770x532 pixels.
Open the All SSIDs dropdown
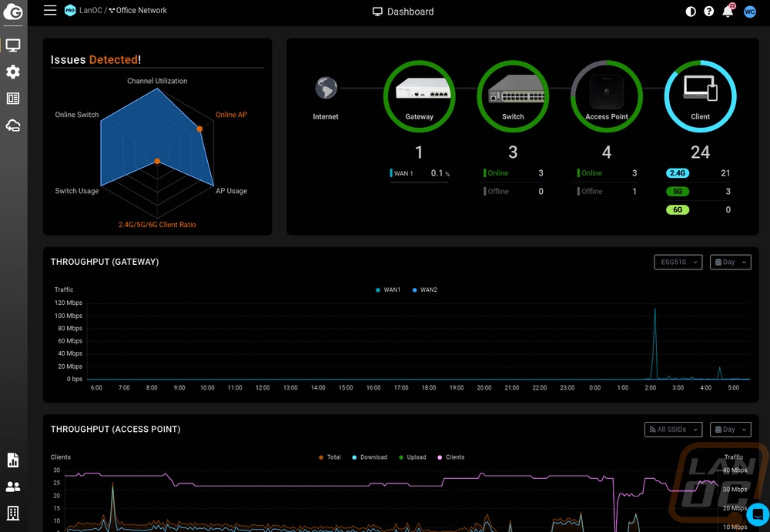pos(673,430)
